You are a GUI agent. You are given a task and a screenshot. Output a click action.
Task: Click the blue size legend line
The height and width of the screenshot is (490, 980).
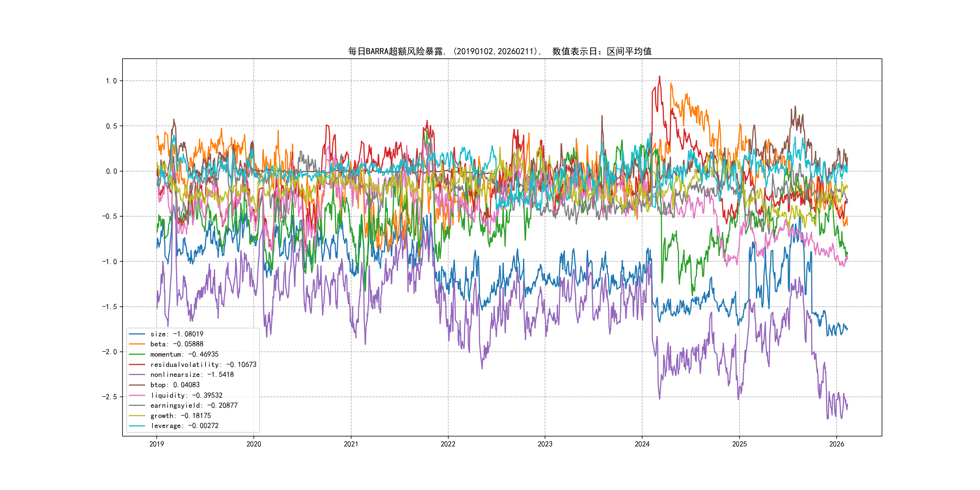point(137,334)
